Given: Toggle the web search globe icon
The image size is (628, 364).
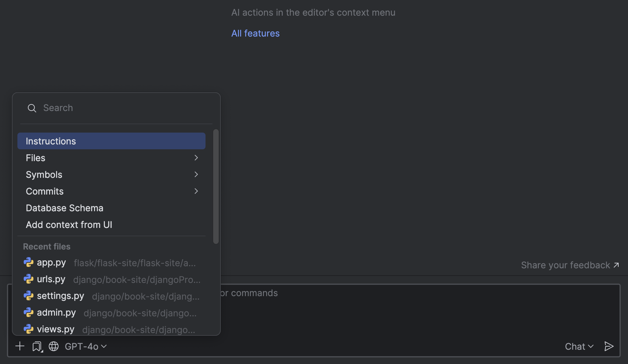Looking at the screenshot, I should pyautogui.click(x=54, y=346).
